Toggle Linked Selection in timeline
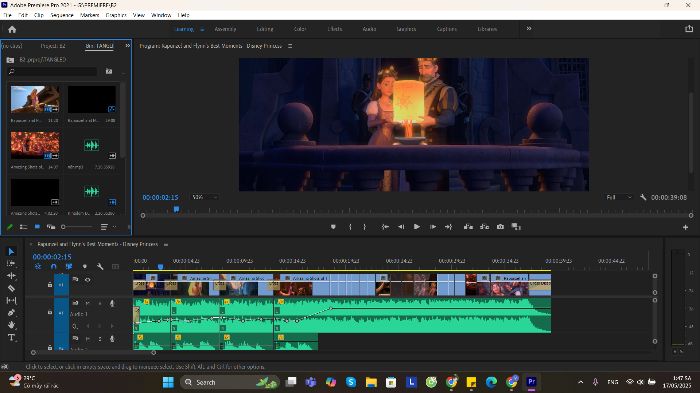Viewport: 700px width, 393px height. pos(69,267)
